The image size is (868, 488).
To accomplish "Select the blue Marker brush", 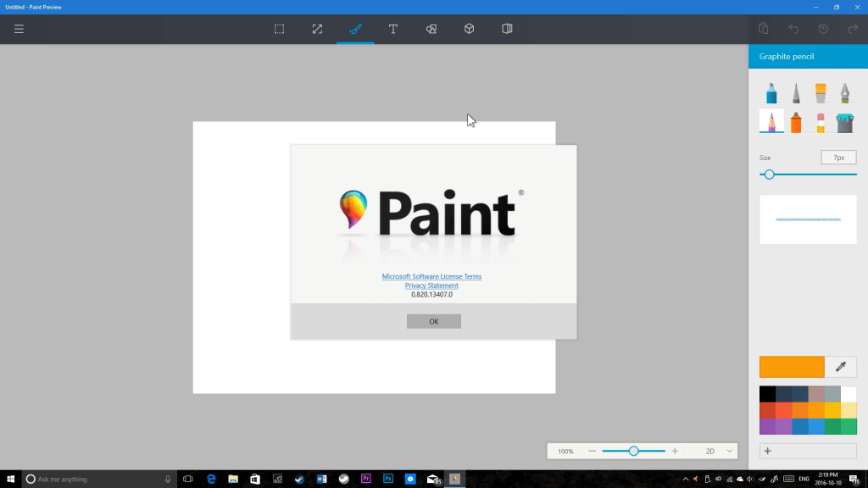I will pos(771,92).
